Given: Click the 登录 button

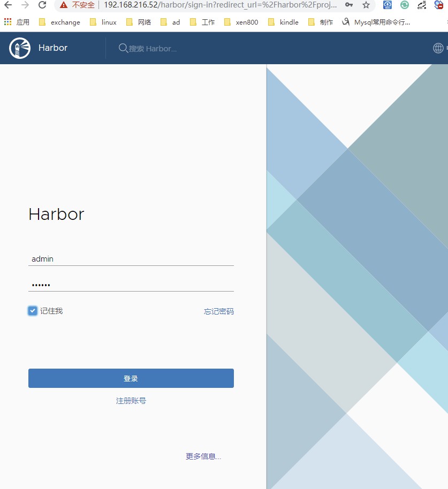Looking at the screenshot, I should click(131, 378).
